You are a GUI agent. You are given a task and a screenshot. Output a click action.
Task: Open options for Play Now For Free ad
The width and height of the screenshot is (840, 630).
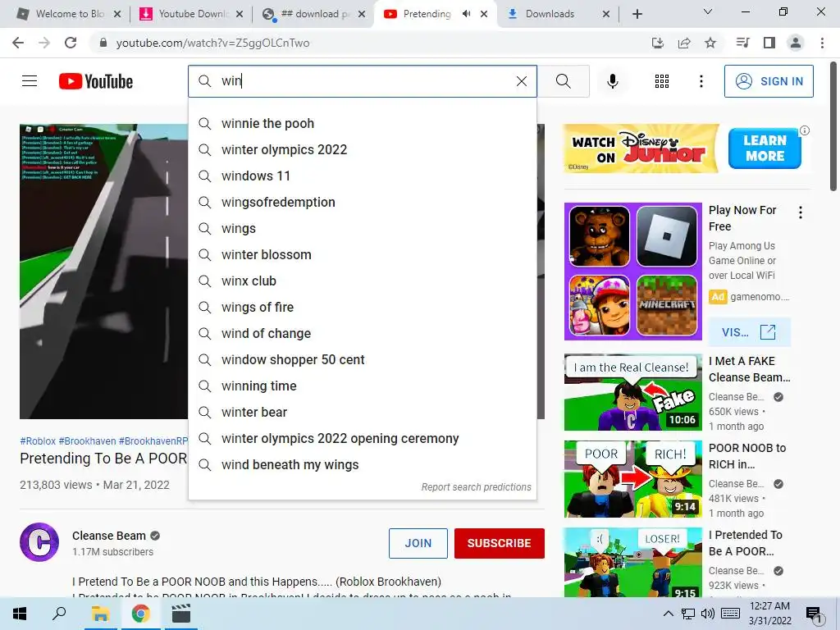(x=801, y=212)
